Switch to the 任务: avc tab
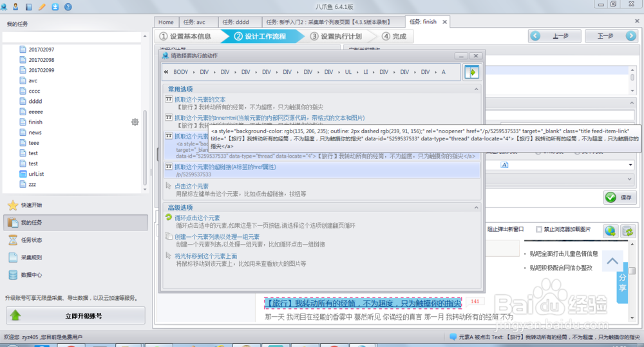This screenshot has width=644, height=347. tap(197, 22)
